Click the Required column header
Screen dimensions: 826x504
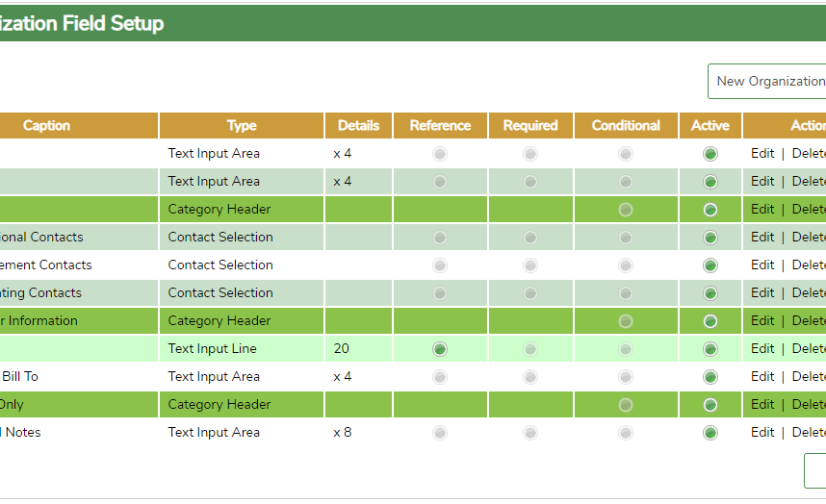[530, 125]
